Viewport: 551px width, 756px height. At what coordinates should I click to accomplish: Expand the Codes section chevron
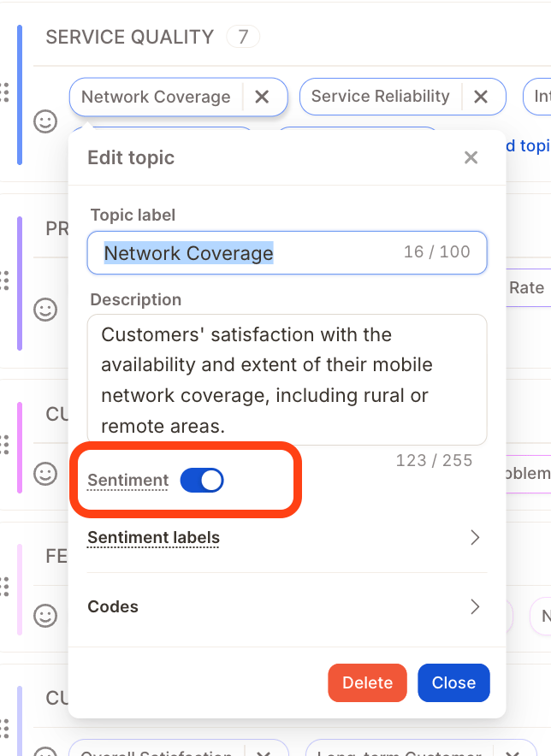click(x=475, y=606)
